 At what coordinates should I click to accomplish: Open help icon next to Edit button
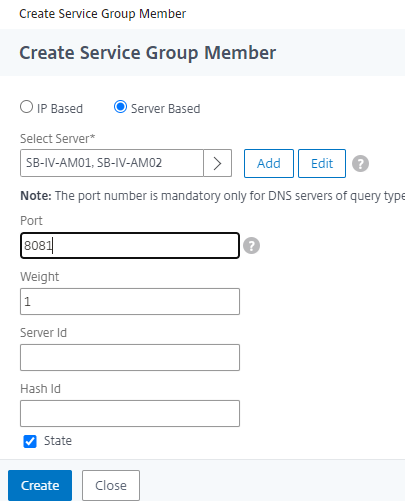360,164
